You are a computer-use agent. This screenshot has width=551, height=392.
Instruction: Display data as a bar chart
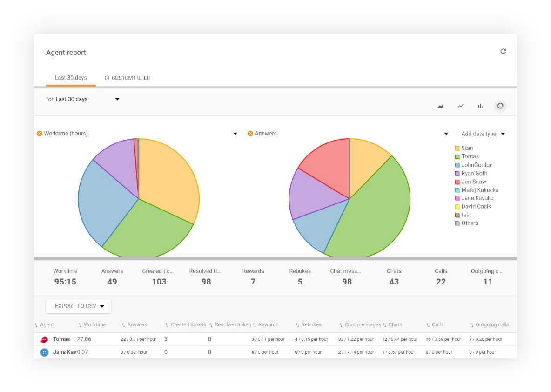pyautogui.click(x=480, y=106)
